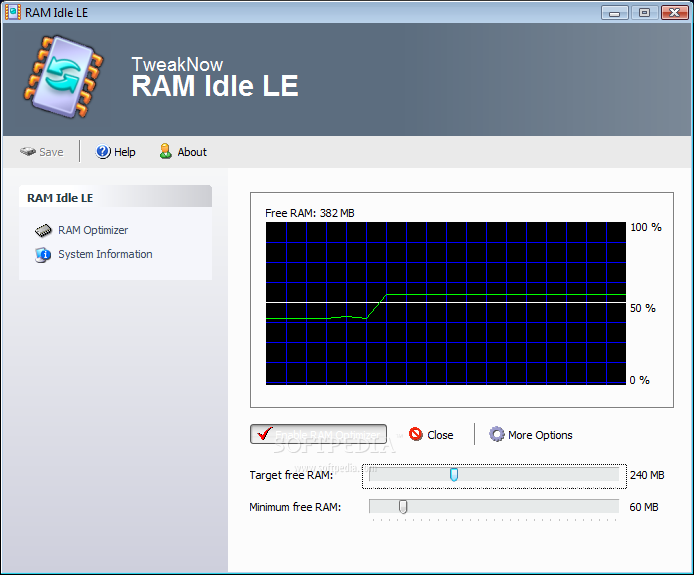Open the RAM Optimizer section
Screen dimensions: 694x575
pos(93,230)
